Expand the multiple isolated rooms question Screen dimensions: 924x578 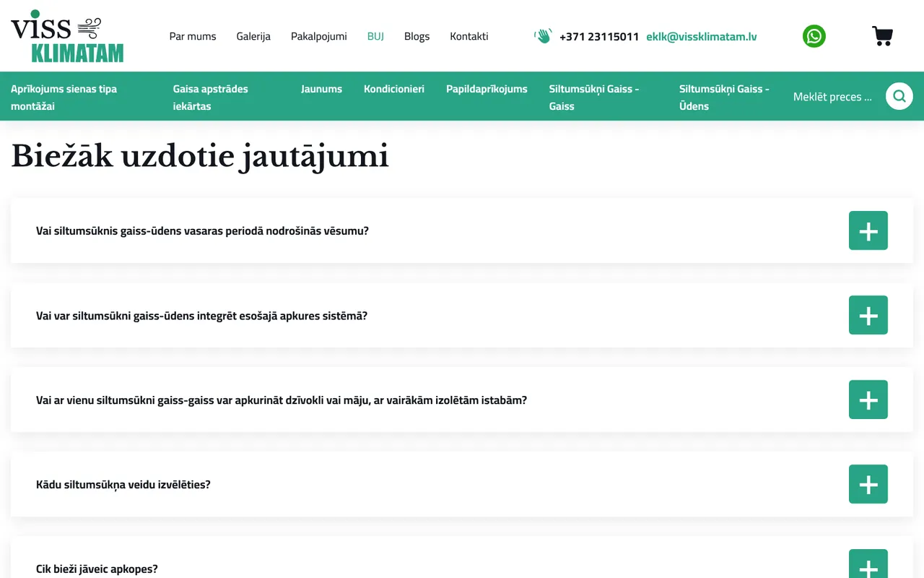click(868, 400)
